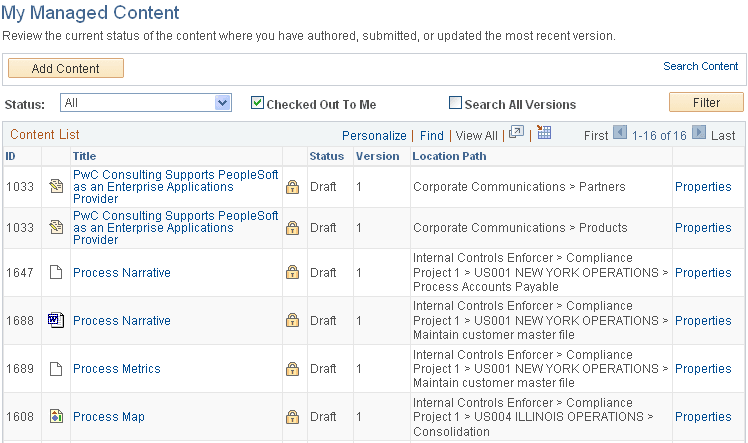Sort by Location Path column header
748x443 pixels.
pos(449,156)
